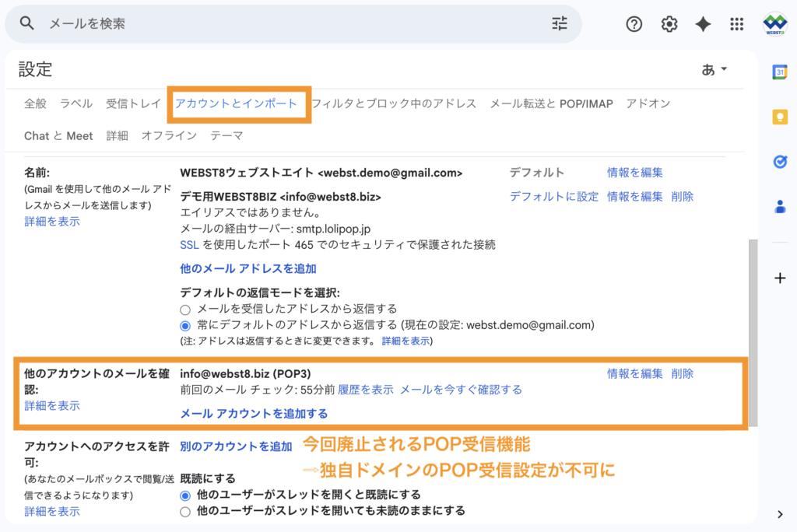Choose '他のユーザーがスレッドを開いても未読のままにする' option
The height and width of the screenshot is (532, 797).
pyautogui.click(x=184, y=511)
